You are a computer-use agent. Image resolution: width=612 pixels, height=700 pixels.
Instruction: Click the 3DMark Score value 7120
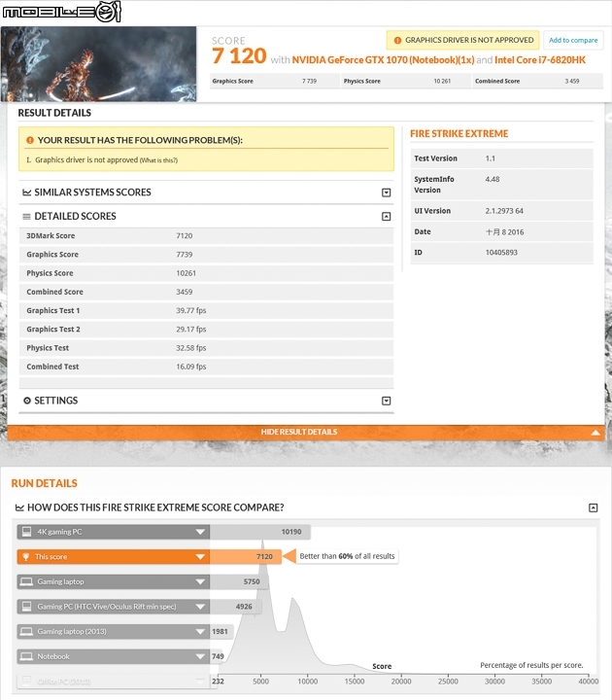click(185, 235)
